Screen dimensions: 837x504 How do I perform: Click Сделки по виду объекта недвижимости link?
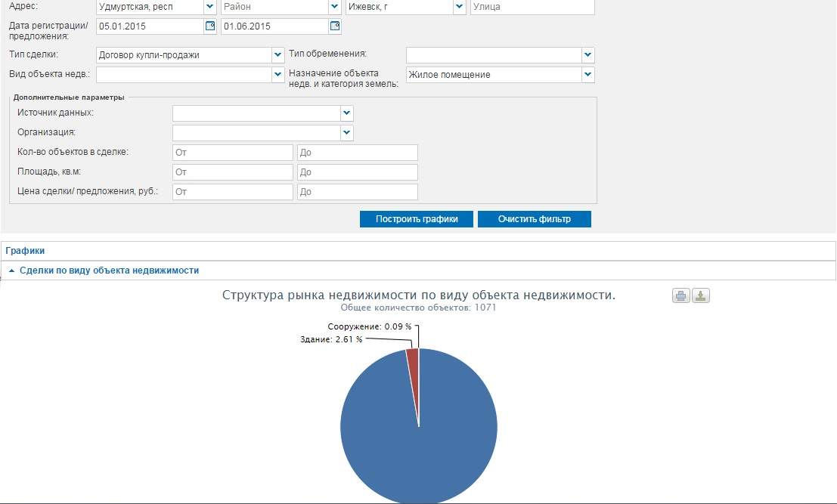pyautogui.click(x=109, y=271)
